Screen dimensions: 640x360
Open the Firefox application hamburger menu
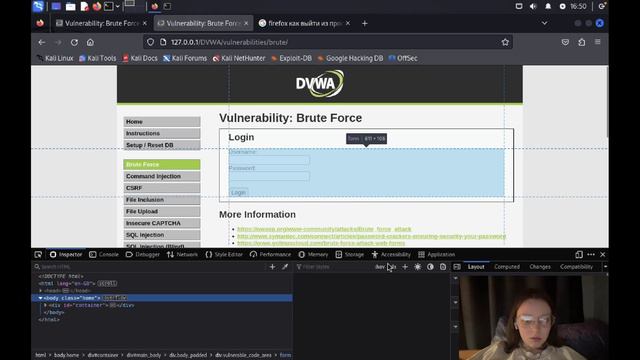[598, 42]
